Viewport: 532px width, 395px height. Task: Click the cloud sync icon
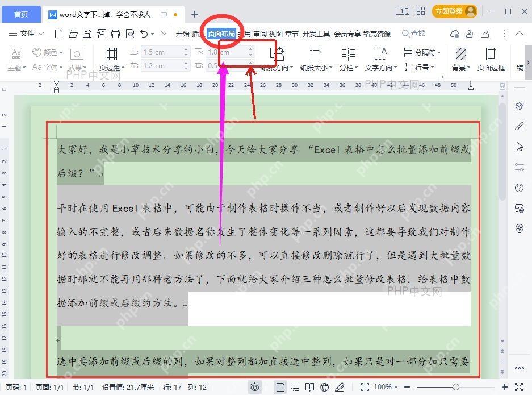[x=455, y=34]
